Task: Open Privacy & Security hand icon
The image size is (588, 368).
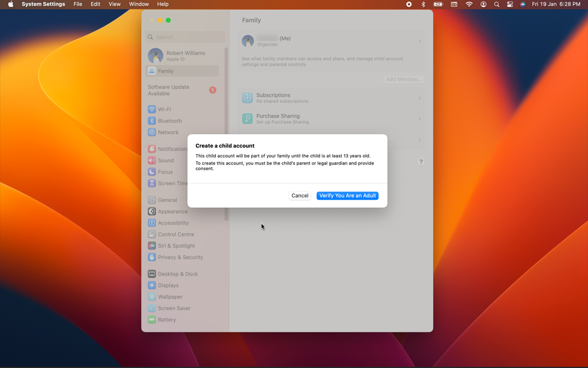Action: [152, 257]
